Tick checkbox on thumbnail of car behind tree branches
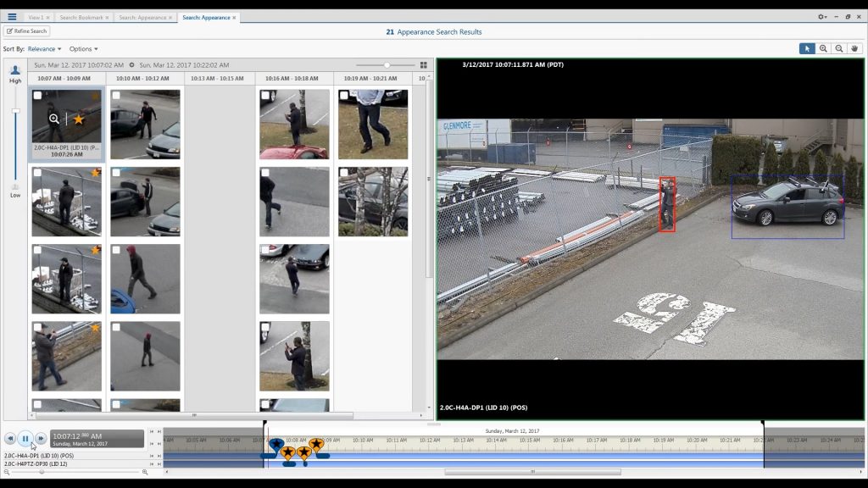Image resolution: width=868 pixels, height=488 pixels. tap(344, 173)
